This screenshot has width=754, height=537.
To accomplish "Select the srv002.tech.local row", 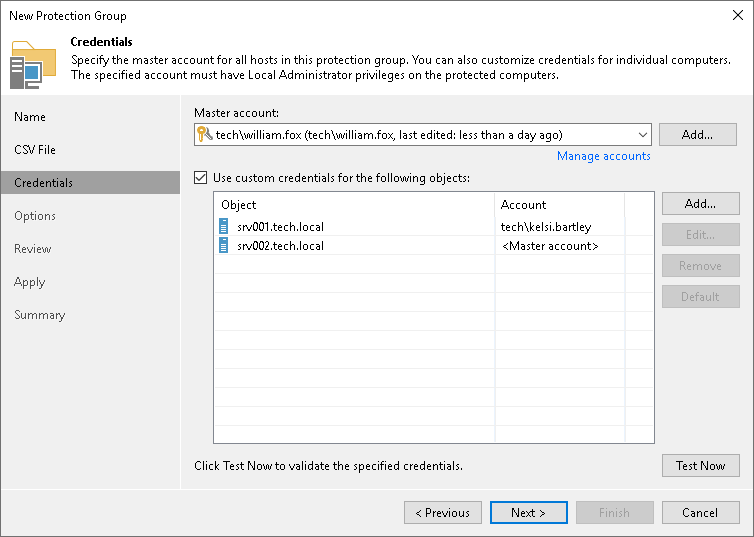I will (x=434, y=246).
